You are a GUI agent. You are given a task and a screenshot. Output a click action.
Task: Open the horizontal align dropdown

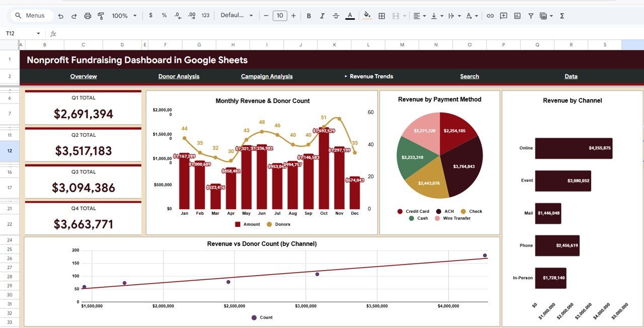(x=418, y=16)
